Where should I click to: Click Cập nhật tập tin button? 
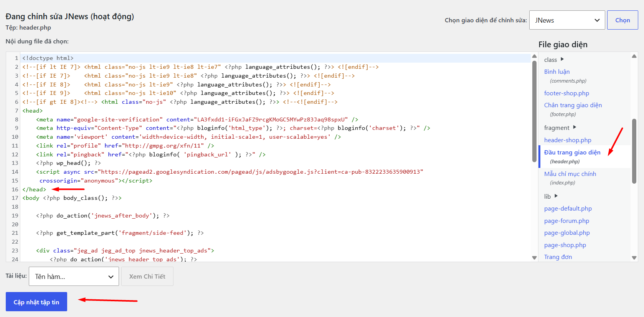click(x=36, y=302)
